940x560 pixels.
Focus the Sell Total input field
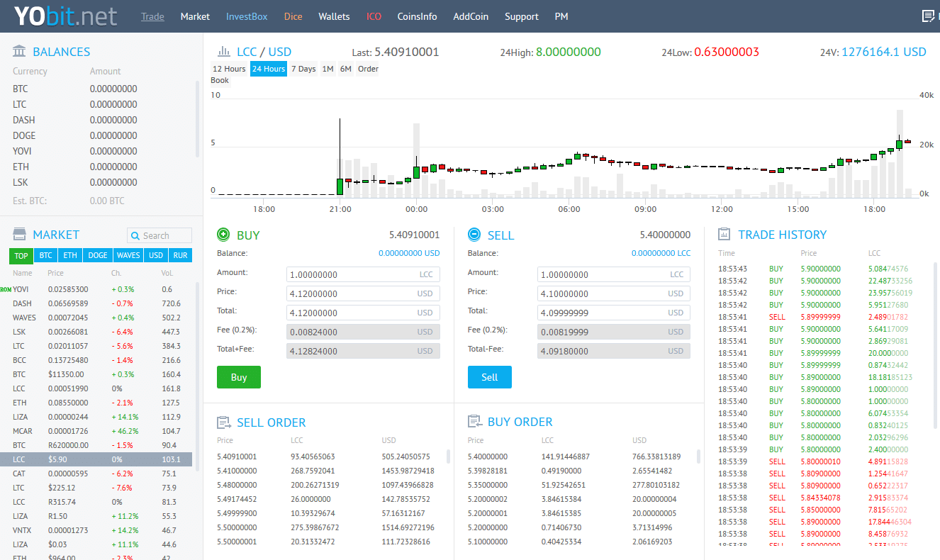pyautogui.click(x=614, y=313)
